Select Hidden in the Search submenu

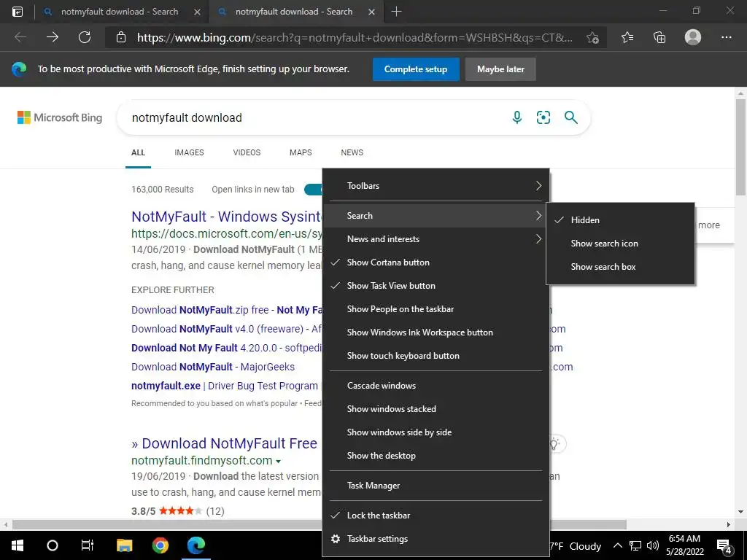(x=621, y=220)
